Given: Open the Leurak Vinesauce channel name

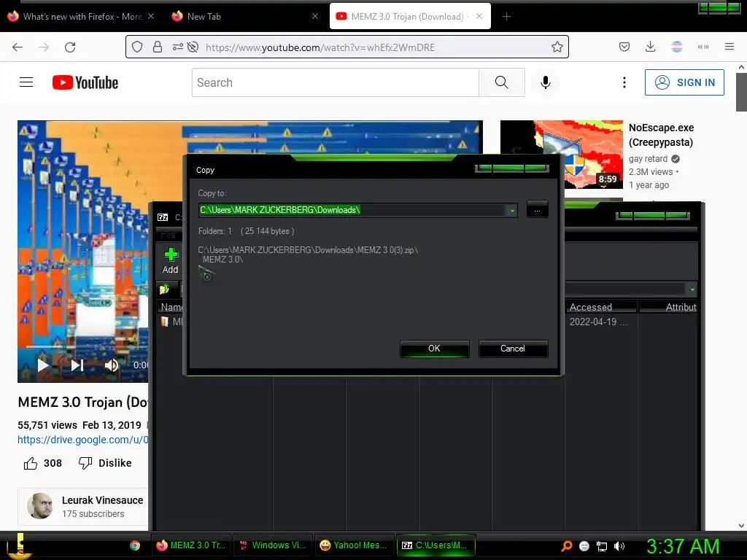Looking at the screenshot, I should click(102, 500).
